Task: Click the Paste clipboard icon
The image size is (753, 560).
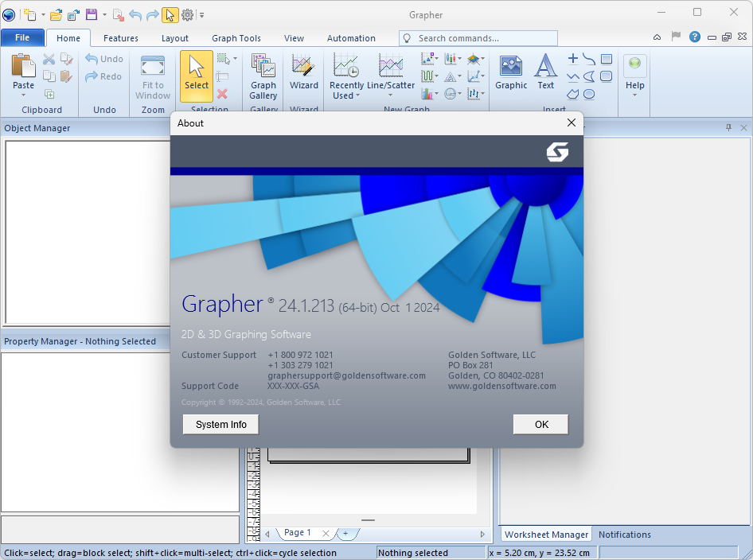Action: pos(23,65)
